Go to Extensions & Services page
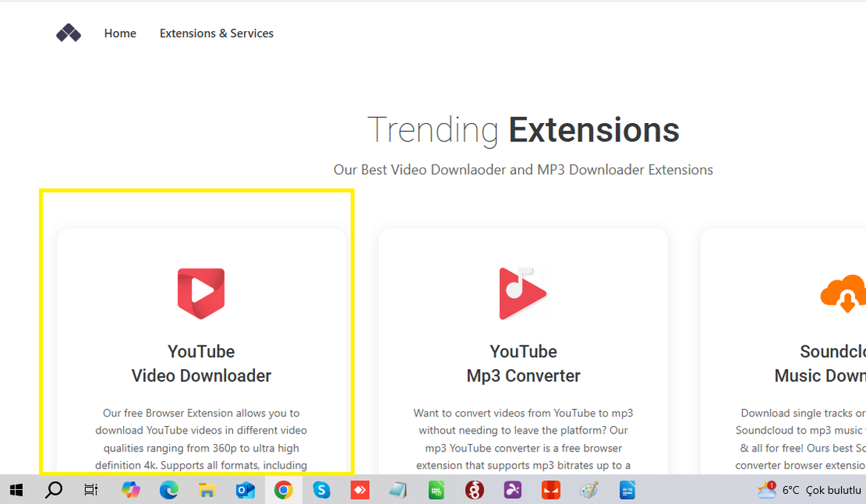866x504 pixels. 216,33
